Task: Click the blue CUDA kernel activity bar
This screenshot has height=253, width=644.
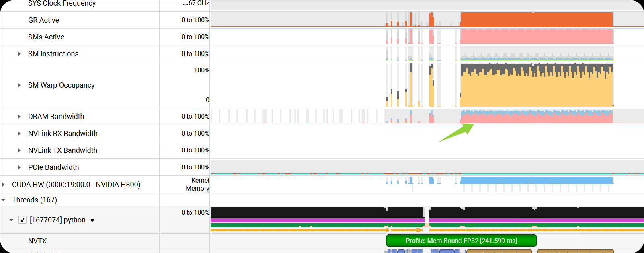Action: click(537, 180)
